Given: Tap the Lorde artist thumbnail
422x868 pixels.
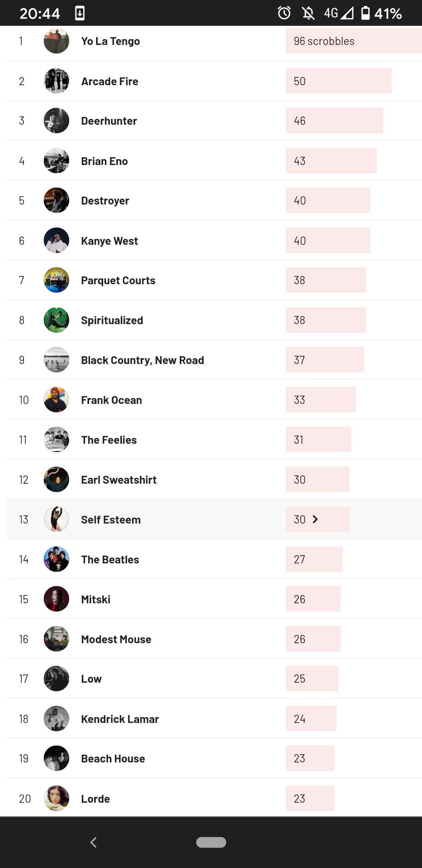Looking at the screenshot, I should (x=56, y=798).
